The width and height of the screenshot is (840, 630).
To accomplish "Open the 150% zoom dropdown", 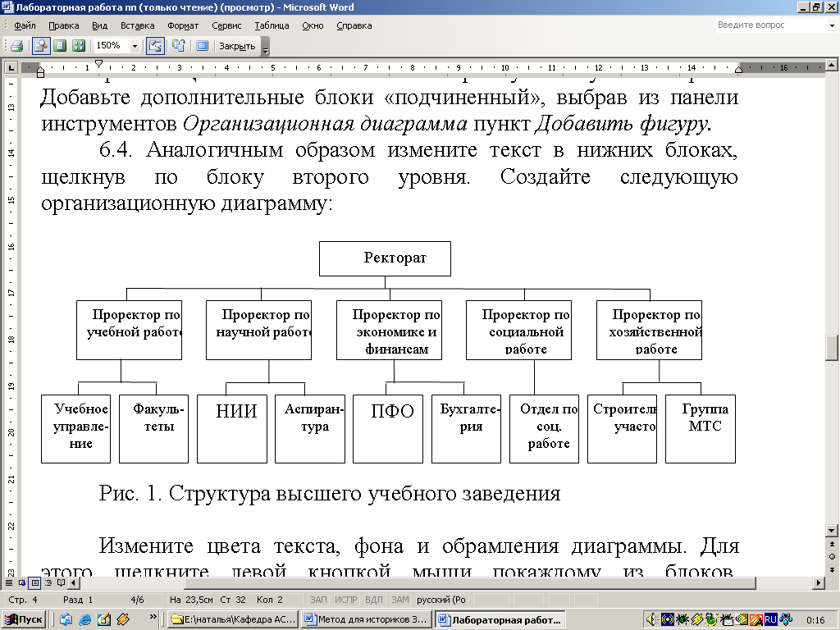I will 135,46.
